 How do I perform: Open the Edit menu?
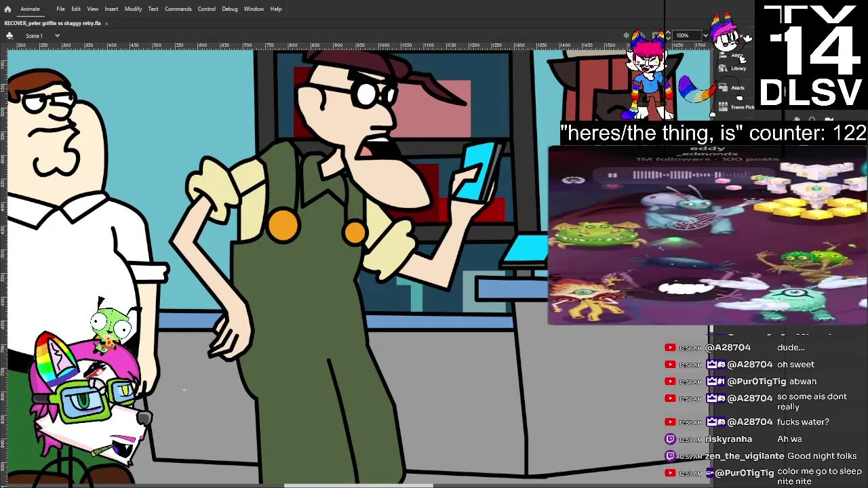76,9
